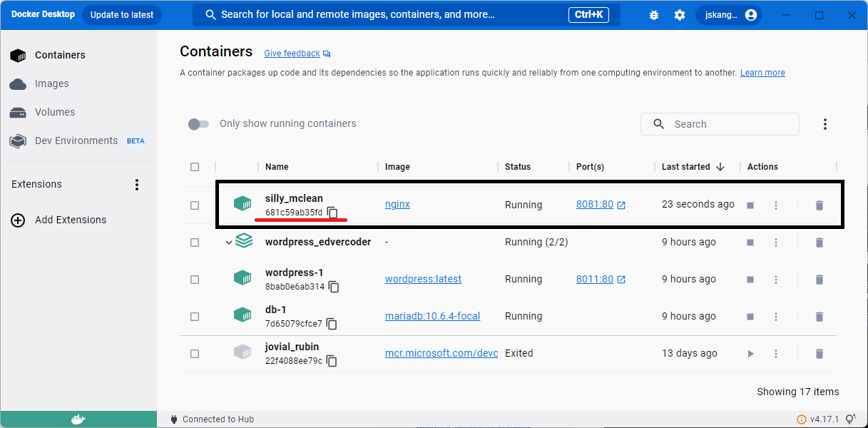Screen dimensions: 868x428
Task: Click the Docker whale icon in footer
Action: pyautogui.click(x=78, y=419)
